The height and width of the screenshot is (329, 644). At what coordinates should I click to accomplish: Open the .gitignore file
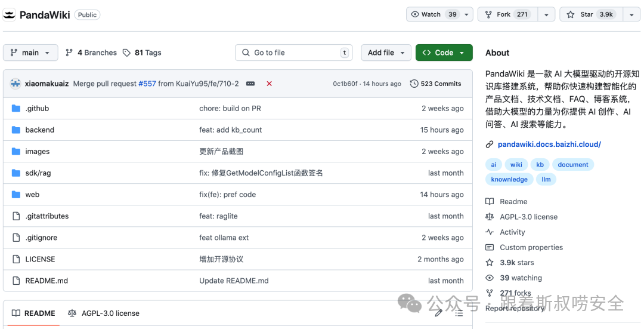tap(42, 238)
